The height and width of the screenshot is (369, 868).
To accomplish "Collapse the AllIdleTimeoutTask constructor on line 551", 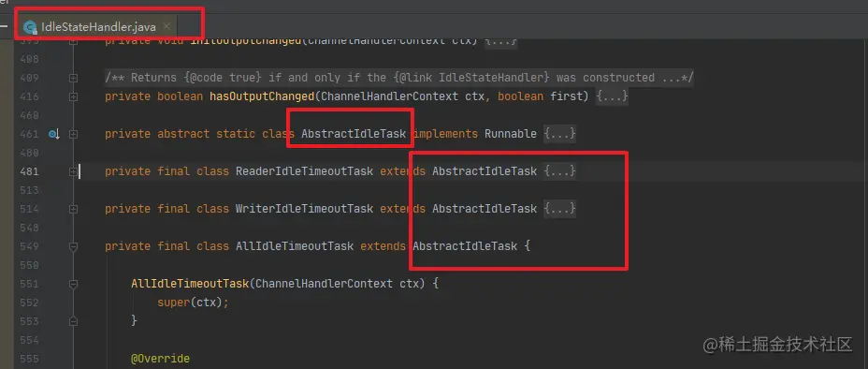I will (73, 284).
